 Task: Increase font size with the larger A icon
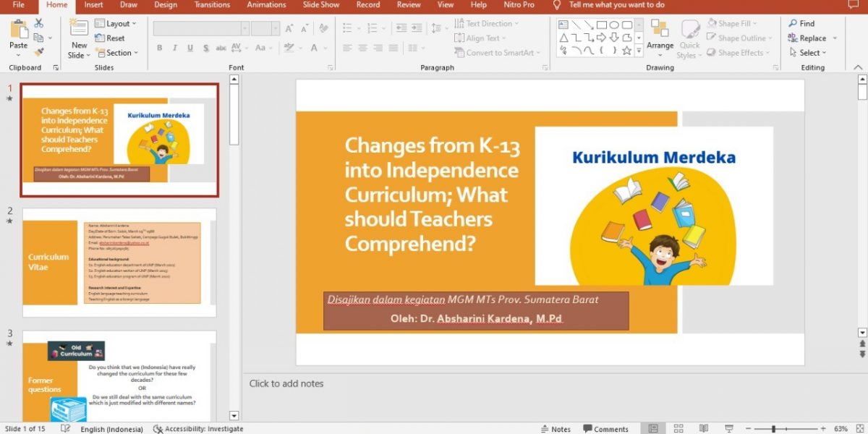(289, 29)
